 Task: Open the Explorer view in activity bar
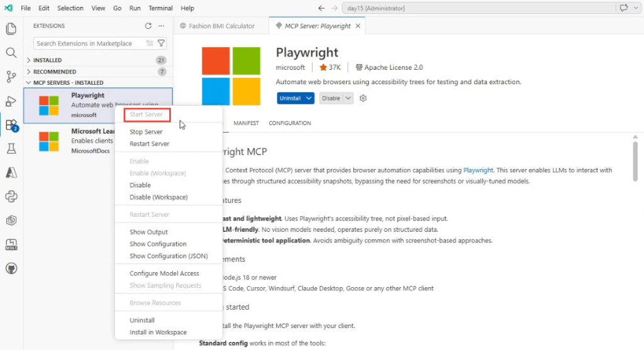11,29
